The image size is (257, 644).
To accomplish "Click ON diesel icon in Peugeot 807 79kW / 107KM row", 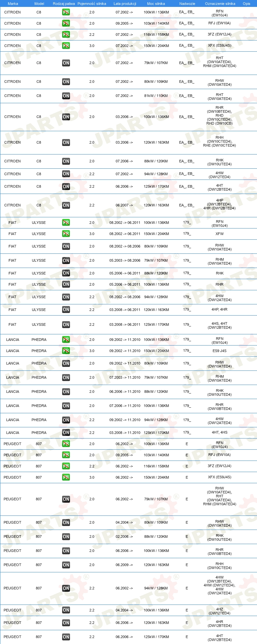I will (66, 499).
